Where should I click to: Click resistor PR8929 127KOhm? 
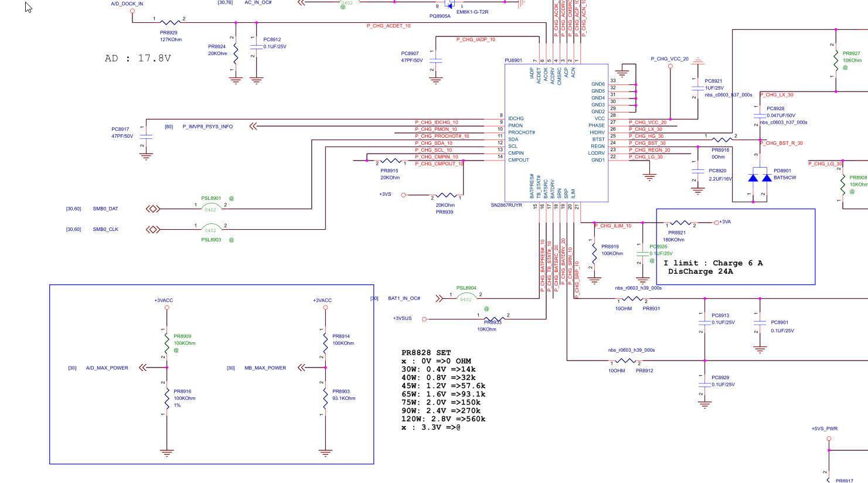[171, 23]
